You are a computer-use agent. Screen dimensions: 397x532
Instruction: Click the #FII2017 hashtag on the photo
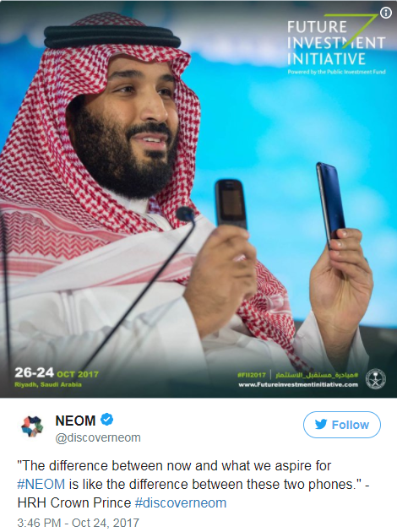[x=252, y=375]
